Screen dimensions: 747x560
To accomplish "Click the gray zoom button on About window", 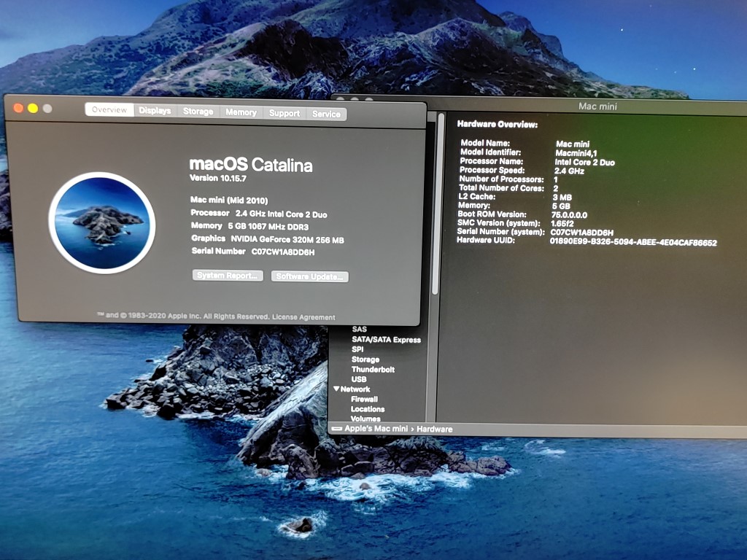I will tap(47, 109).
